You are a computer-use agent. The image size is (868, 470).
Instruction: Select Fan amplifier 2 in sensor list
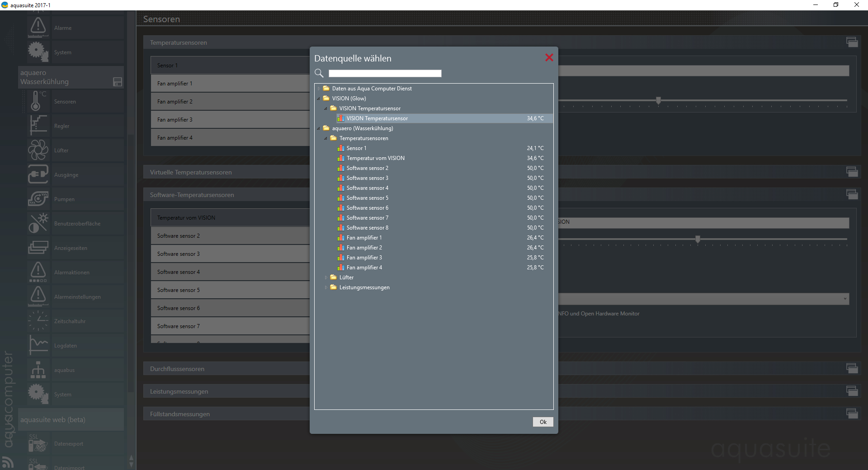click(230, 102)
